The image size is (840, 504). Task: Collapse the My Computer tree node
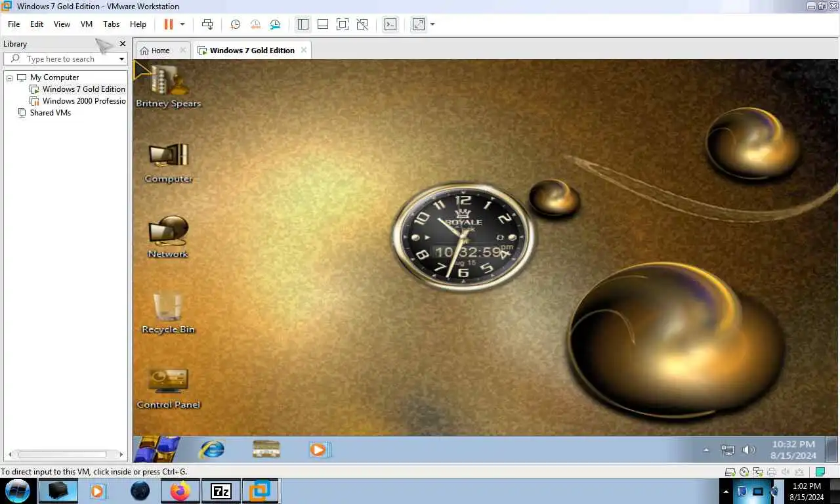click(10, 77)
